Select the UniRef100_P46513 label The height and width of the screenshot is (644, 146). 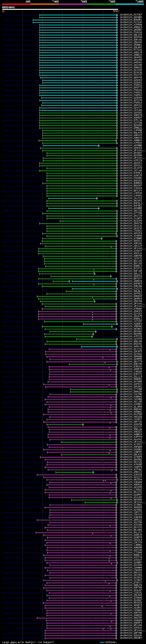[131, 103]
